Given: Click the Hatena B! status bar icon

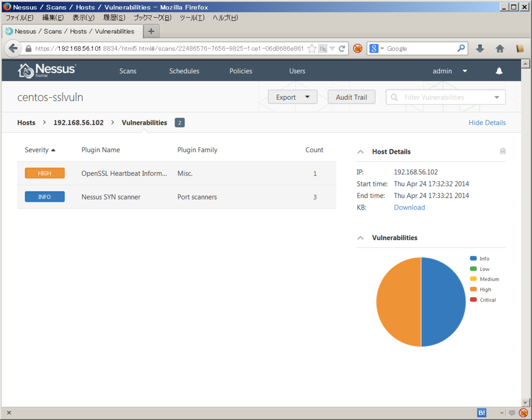Looking at the screenshot, I should pyautogui.click(x=482, y=413).
